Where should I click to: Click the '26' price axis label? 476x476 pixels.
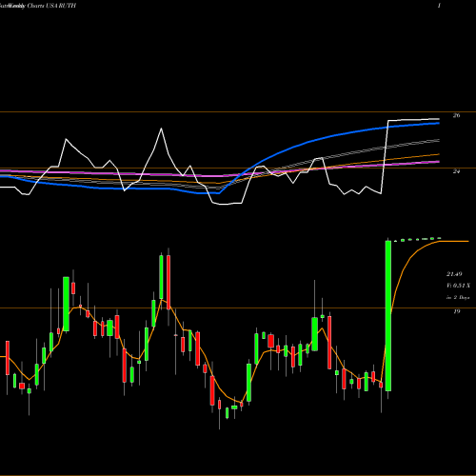point(456,115)
